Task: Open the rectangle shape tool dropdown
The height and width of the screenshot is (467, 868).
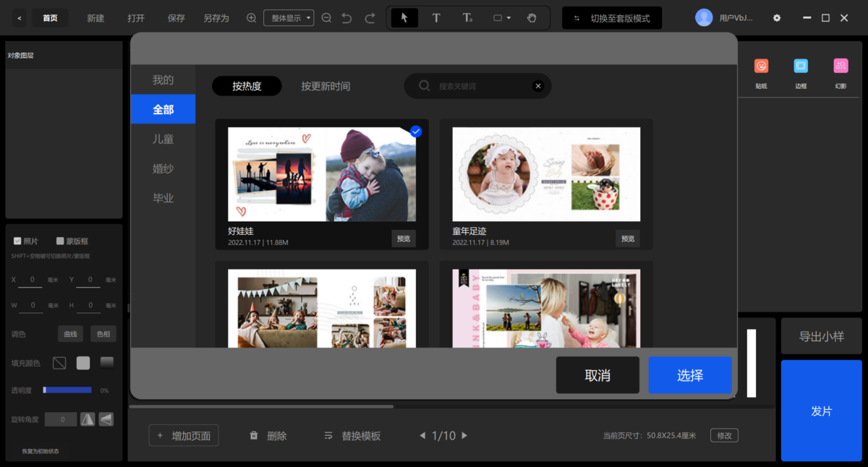Action: tap(502, 18)
